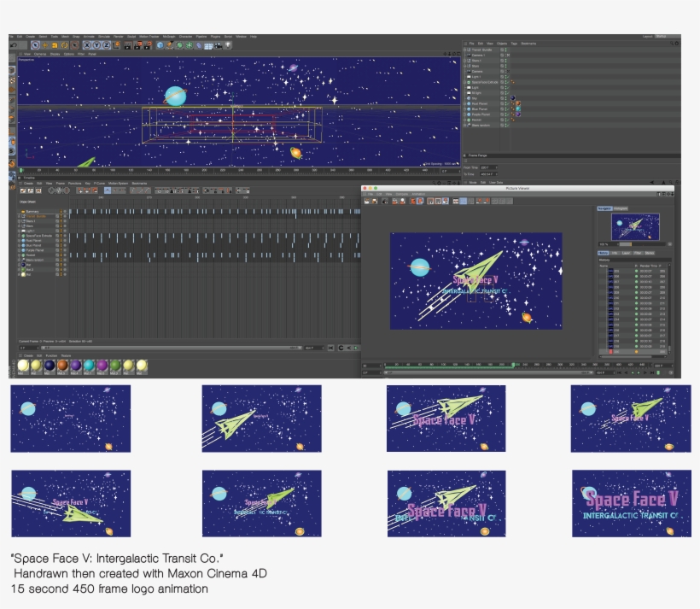Expand the SpaceFace Extrude object
The width and height of the screenshot is (700, 609).
pos(464,82)
